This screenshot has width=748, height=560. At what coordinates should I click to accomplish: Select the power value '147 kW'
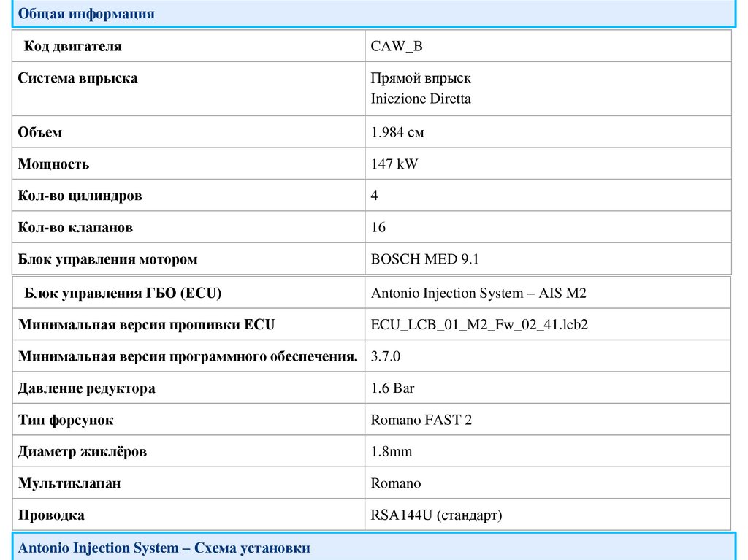(x=394, y=164)
